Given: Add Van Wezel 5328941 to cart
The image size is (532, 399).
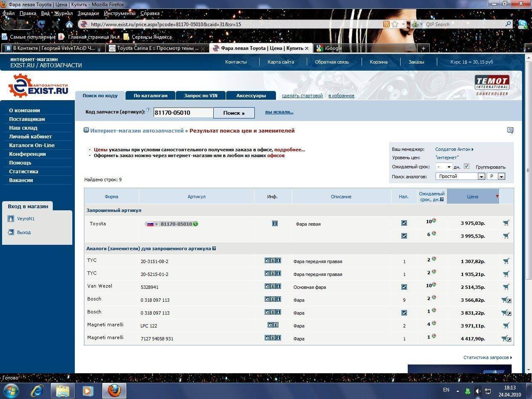Looking at the screenshot, I should pos(506,287).
